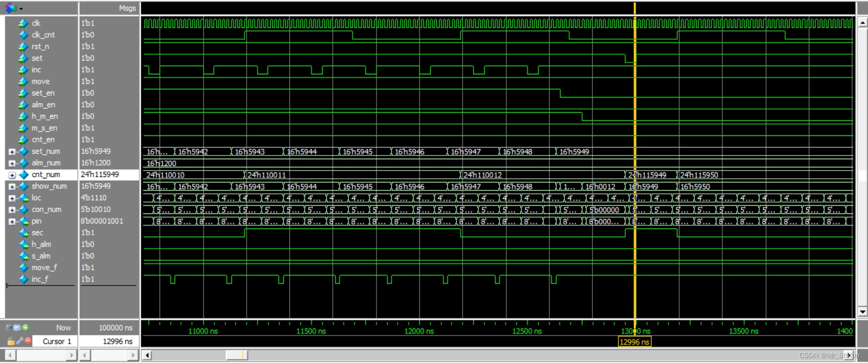This screenshot has height=363, width=868.
Task: Select the rst_n signal icon
Action: [23, 47]
